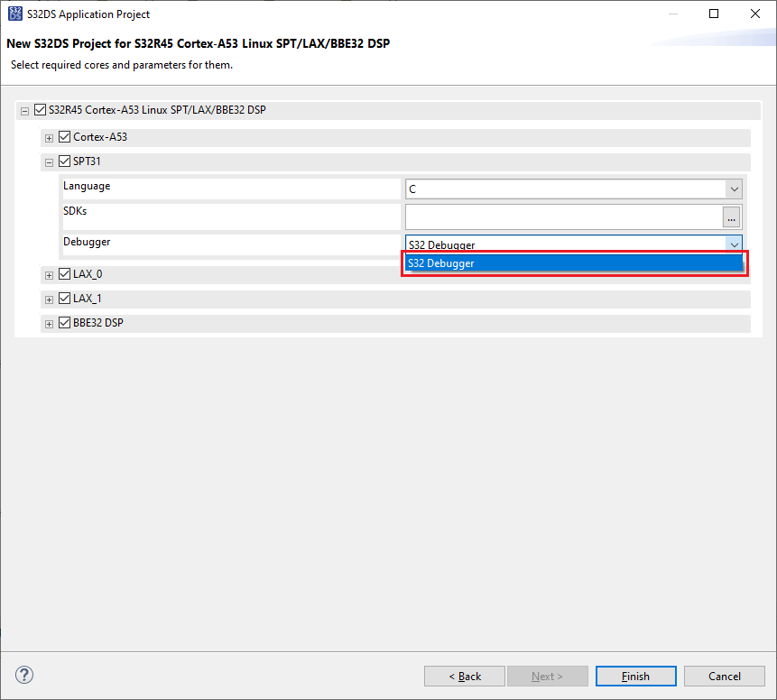Image resolution: width=777 pixels, height=700 pixels.
Task: Expand the BBE32 DSP node
Action: click(x=49, y=324)
